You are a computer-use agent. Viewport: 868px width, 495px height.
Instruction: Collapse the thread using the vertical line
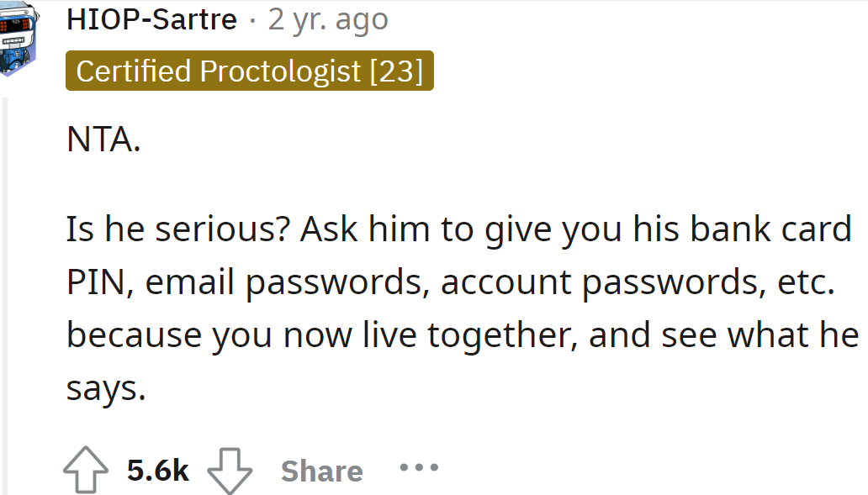point(7,294)
